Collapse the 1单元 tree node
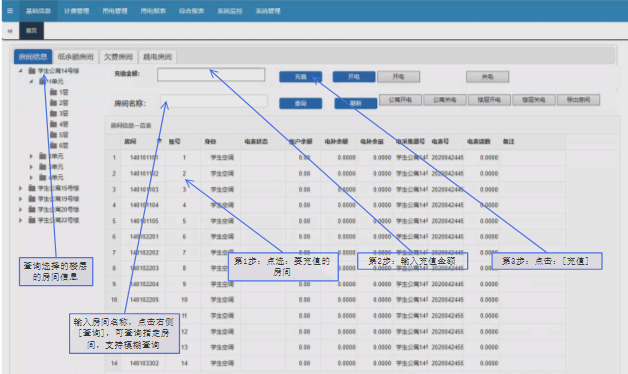 click(31, 81)
